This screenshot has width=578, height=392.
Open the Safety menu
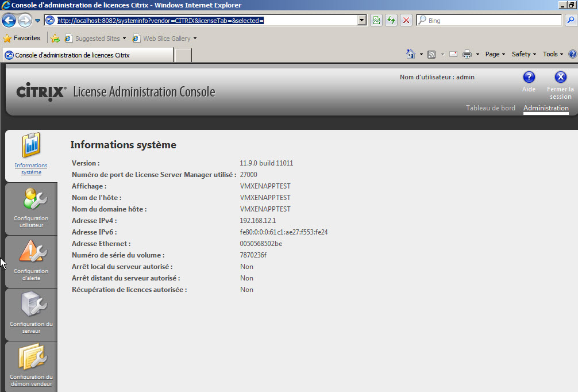click(x=524, y=54)
